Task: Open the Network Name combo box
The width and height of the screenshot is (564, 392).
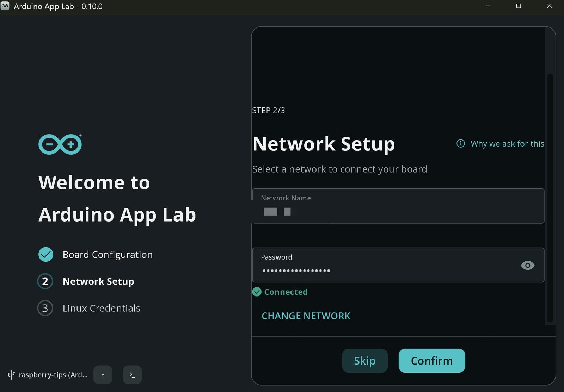Action: pos(398,206)
